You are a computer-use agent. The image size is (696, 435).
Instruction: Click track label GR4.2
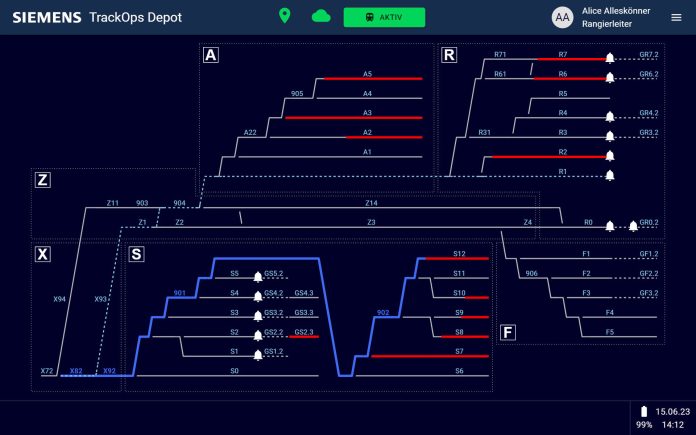649,113
